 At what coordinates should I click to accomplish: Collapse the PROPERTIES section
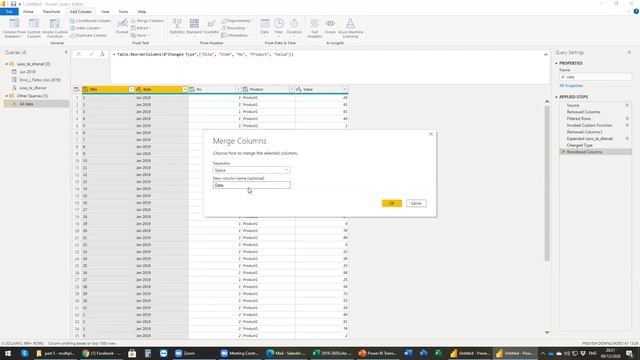(556, 63)
